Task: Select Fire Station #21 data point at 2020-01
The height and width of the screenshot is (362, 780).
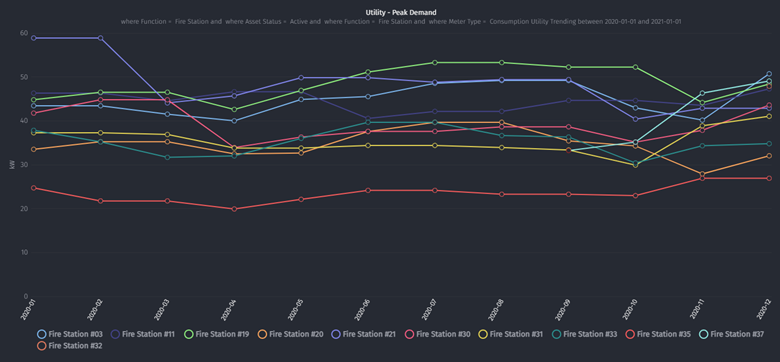Action: point(33,38)
